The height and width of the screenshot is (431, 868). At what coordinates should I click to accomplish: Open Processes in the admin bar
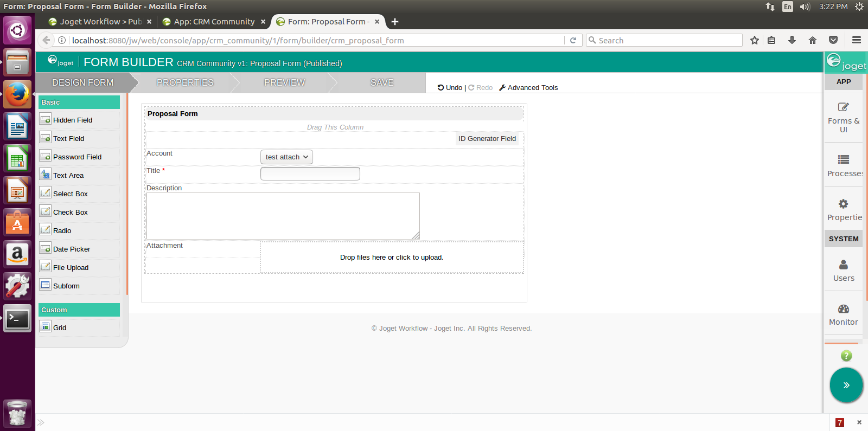(844, 165)
